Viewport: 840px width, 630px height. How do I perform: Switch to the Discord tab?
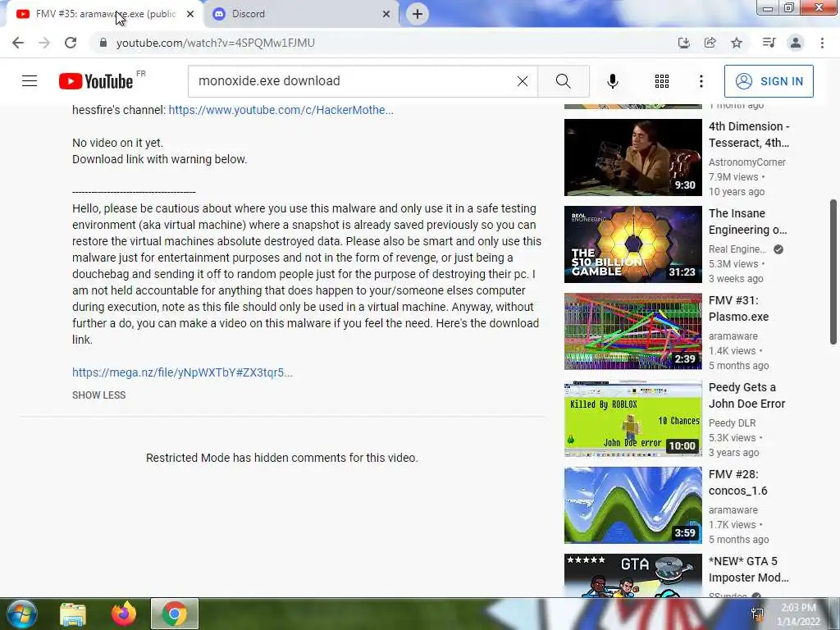(x=301, y=14)
